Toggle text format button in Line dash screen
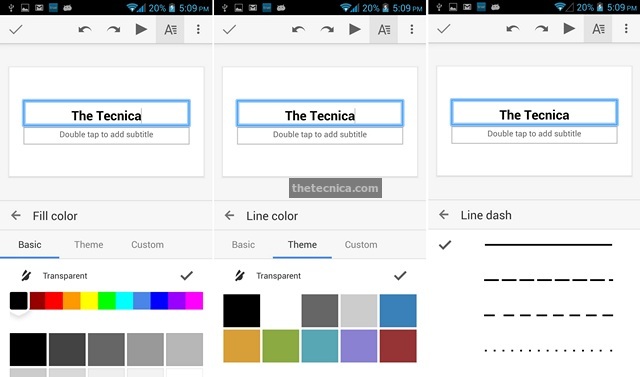 click(x=598, y=29)
